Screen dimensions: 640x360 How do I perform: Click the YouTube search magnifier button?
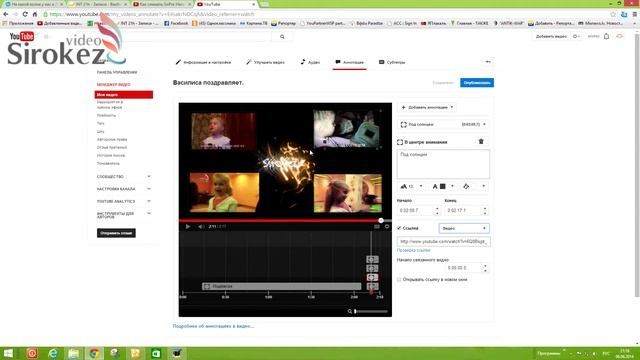point(282,37)
